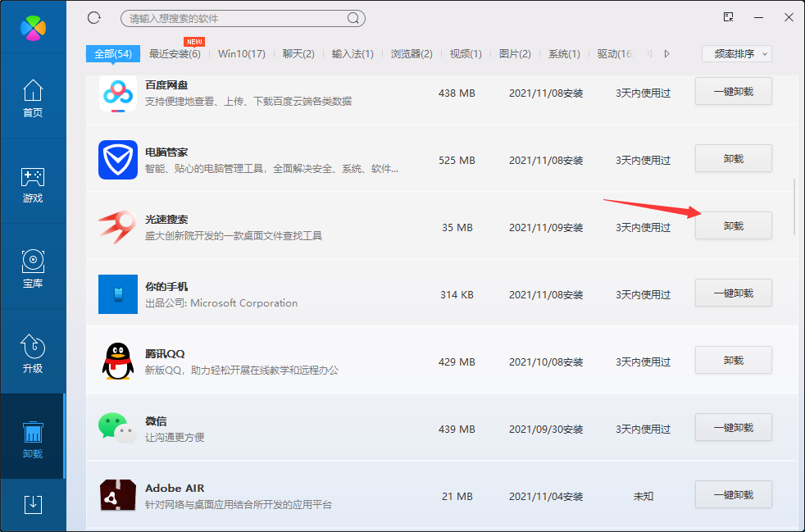Click 卸载 for 光速搜索
This screenshot has width=805, height=532.
click(734, 226)
